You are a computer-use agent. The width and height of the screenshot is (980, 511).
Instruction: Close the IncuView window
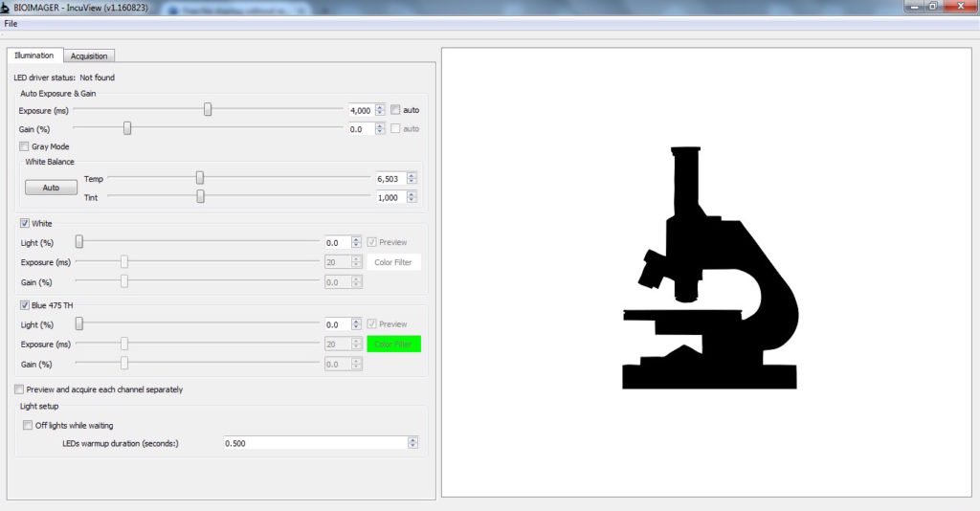tap(961, 7)
